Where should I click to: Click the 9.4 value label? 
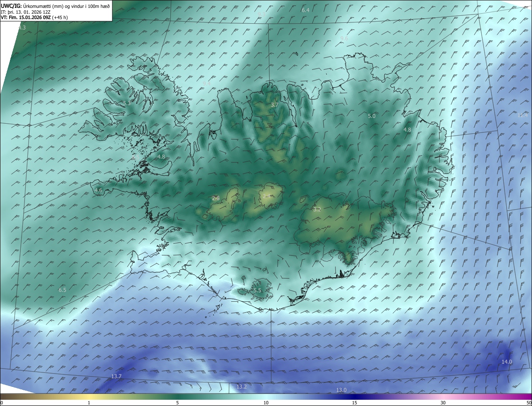[207, 83]
